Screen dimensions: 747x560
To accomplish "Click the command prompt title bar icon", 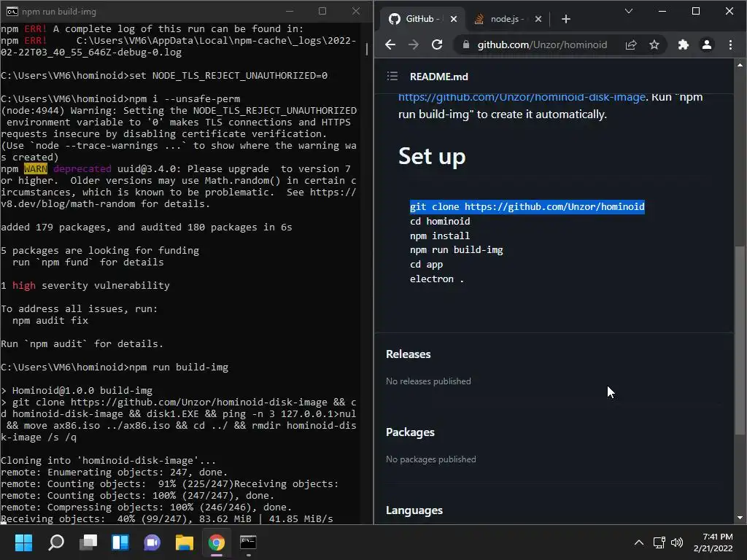I will click(12, 12).
